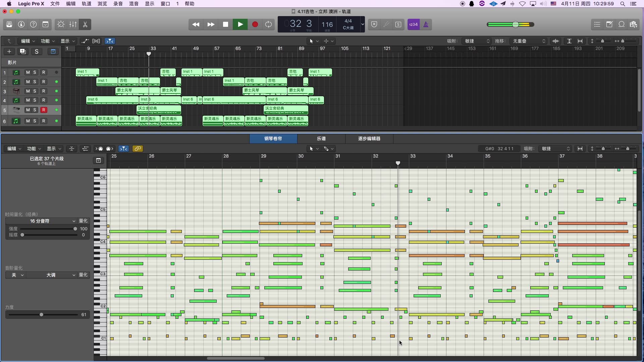This screenshot has height=362, width=644.
Task: Click the time 量化 button
Action: pyautogui.click(x=83, y=221)
